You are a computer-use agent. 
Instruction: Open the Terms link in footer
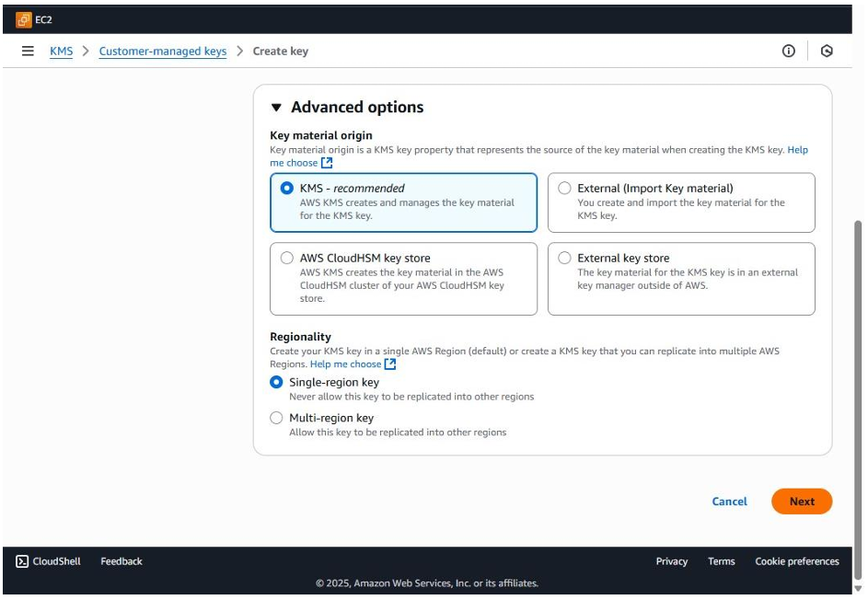[722, 561]
